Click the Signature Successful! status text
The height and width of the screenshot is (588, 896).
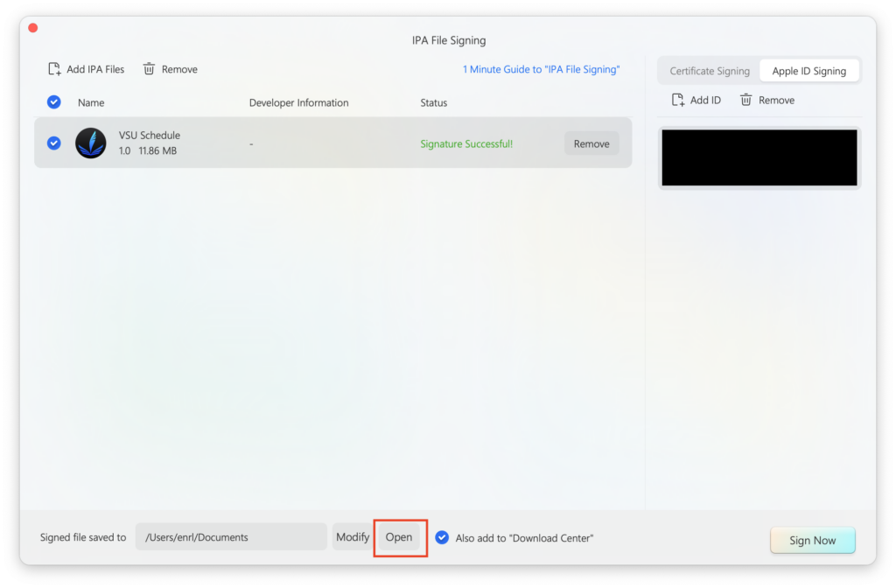tap(466, 144)
